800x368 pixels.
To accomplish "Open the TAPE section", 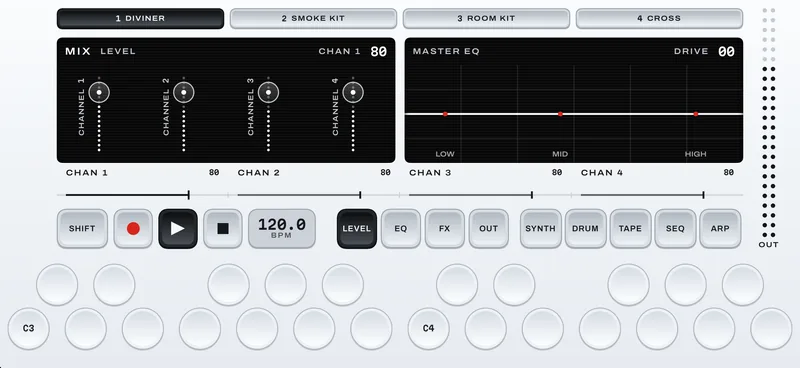I will (x=630, y=229).
